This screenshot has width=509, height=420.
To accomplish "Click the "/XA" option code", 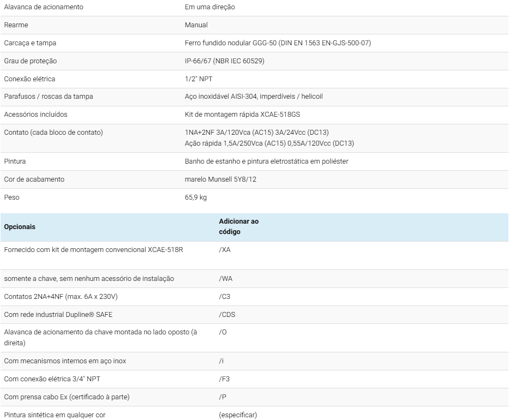I will pyautogui.click(x=225, y=250).
